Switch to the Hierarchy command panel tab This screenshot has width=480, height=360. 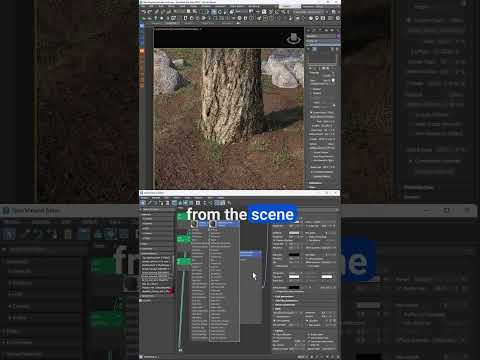tap(320, 30)
